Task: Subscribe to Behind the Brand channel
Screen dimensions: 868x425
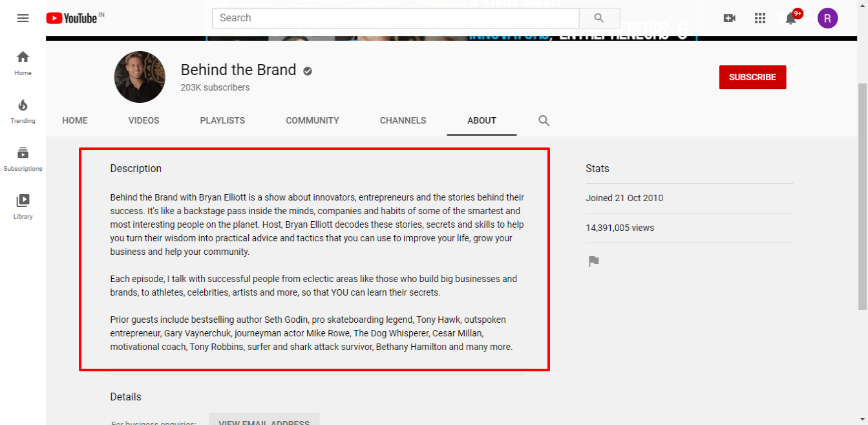Action: (752, 77)
